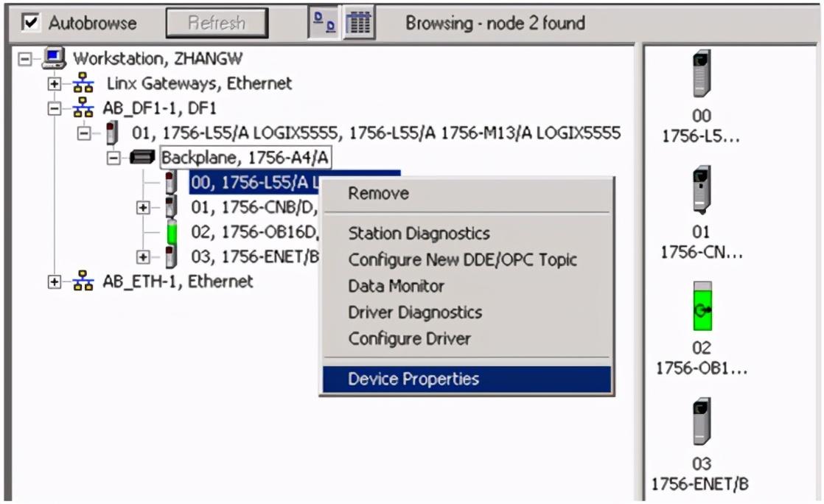Click the Backplane chassis icon

click(x=142, y=157)
